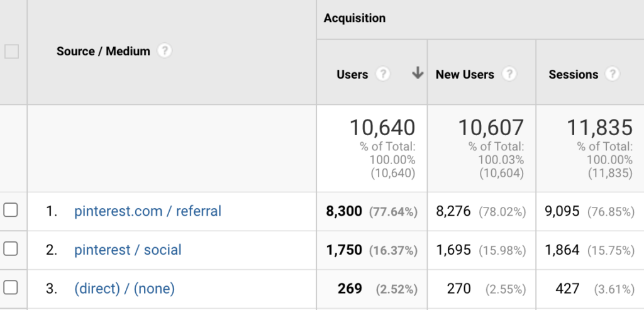Screen dimensions: 644x310
Task: Click the descending sort arrow in Users column
Action: (x=417, y=74)
